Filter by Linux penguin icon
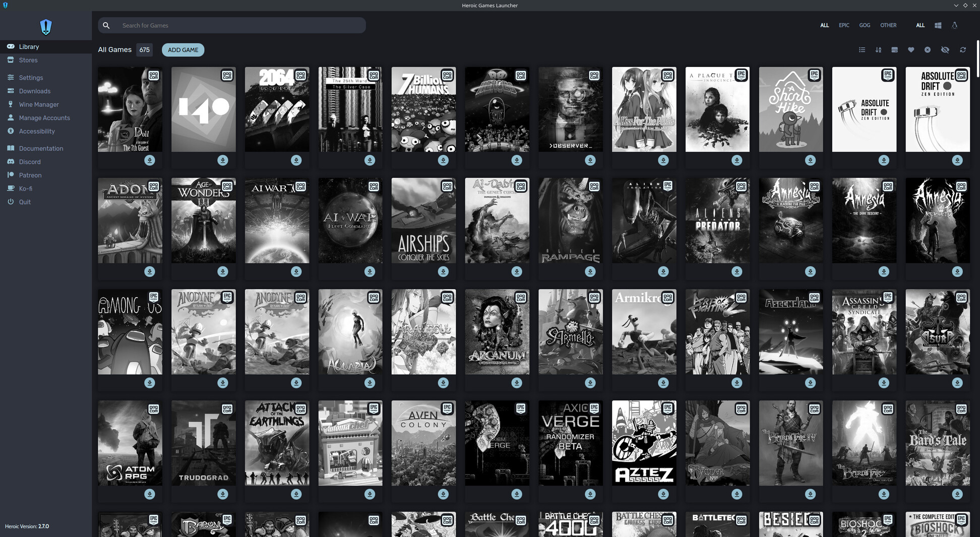The image size is (980, 537). (x=954, y=25)
